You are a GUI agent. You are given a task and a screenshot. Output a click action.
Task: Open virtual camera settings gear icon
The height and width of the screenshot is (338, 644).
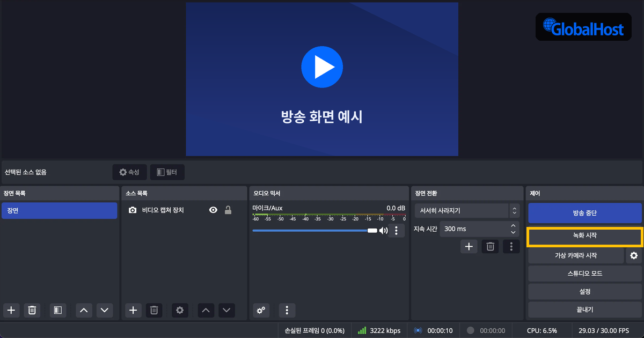point(634,255)
